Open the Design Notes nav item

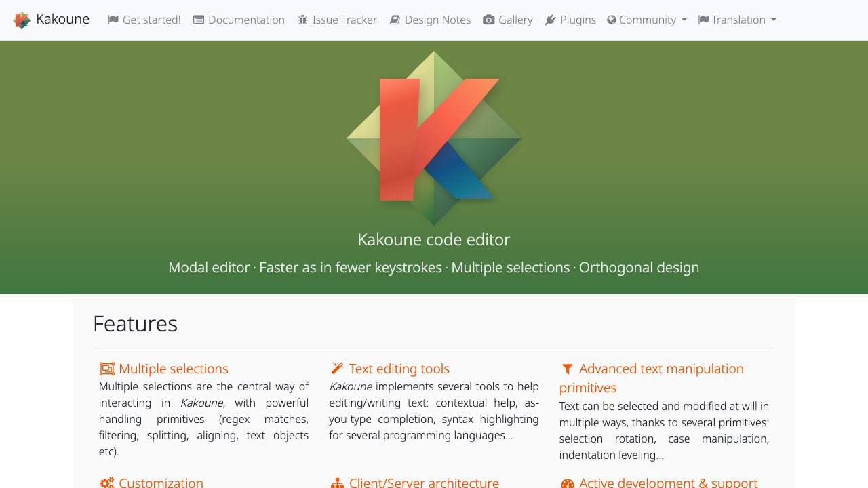[430, 20]
